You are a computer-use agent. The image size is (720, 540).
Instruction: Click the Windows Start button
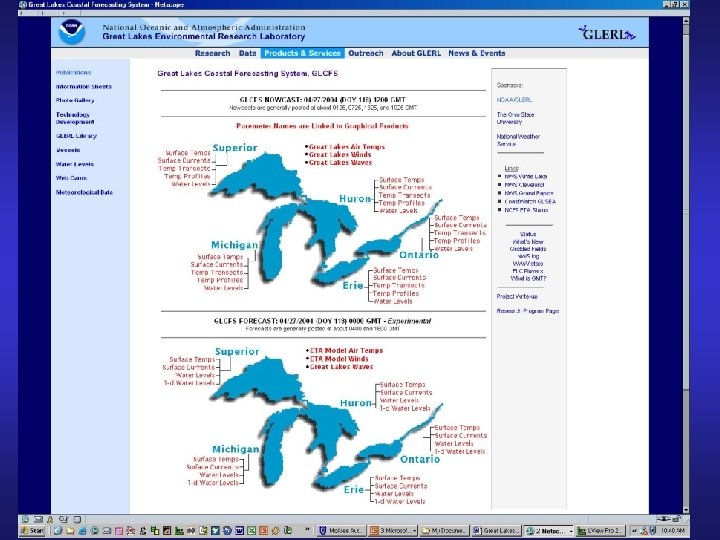[x=32, y=530]
